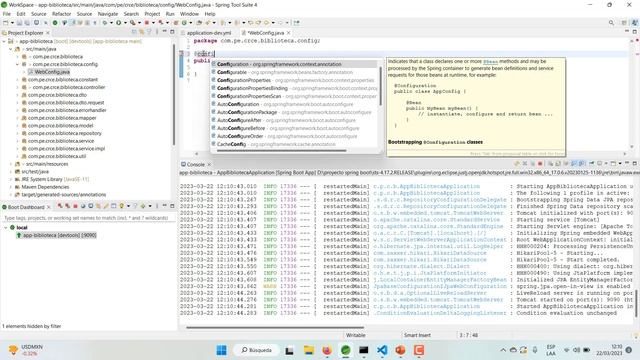Open the Navigate menu
Screen dimensions: 640x360
[108, 14]
